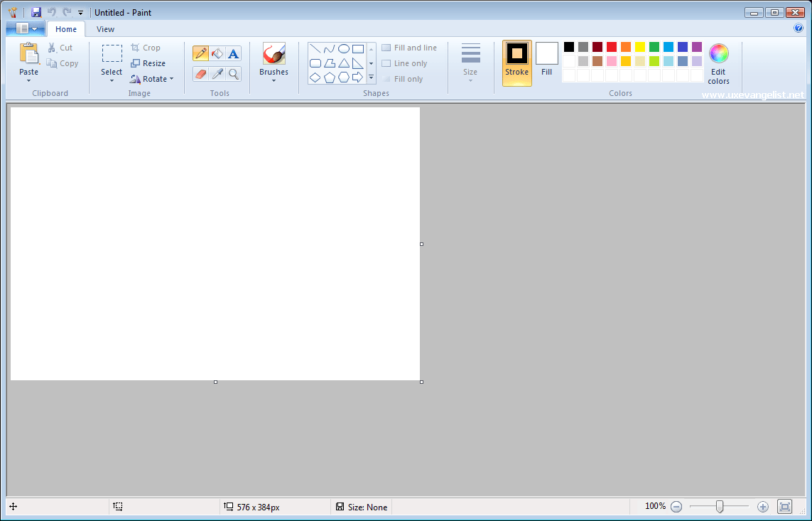The image size is (812, 521).
Task: Select the red color swatch
Action: pos(610,46)
